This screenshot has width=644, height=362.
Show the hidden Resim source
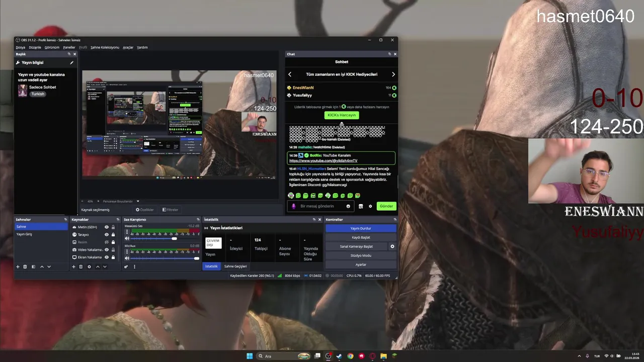[106, 242]
